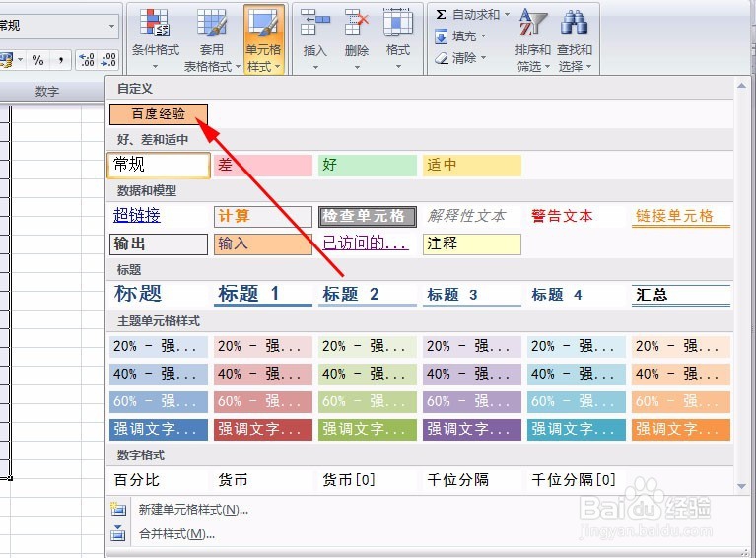756x558 pixels.
Task: Click Cell Styles (单元格样式) button icon
Action: 263,23
